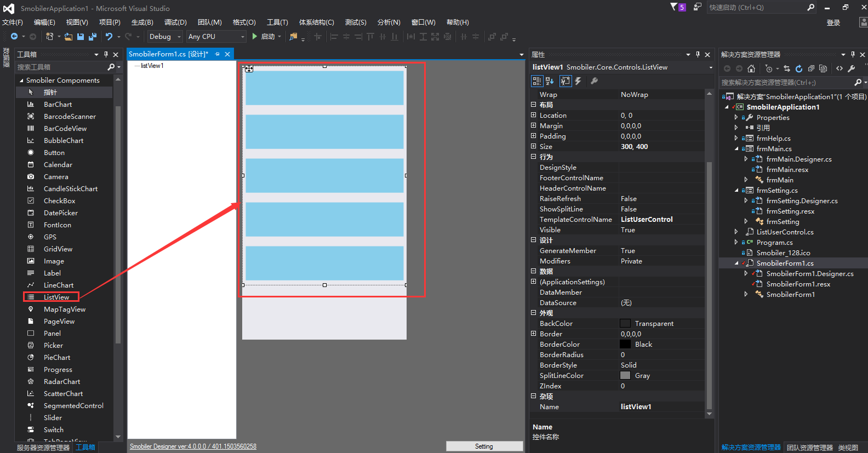868x453 pixels.
Task: Expand the Properties node in Solution Explorer
Action: pyautogui.click(x=736, y=117)
